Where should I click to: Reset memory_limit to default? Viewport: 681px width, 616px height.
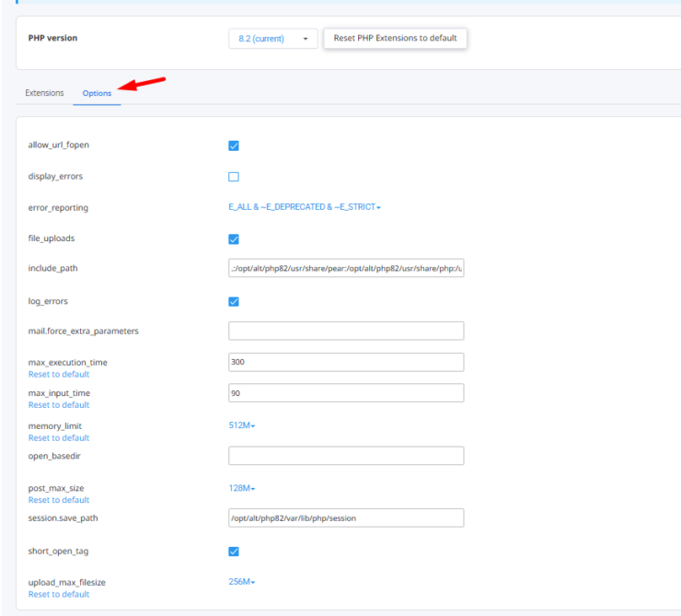click(59, 438)
